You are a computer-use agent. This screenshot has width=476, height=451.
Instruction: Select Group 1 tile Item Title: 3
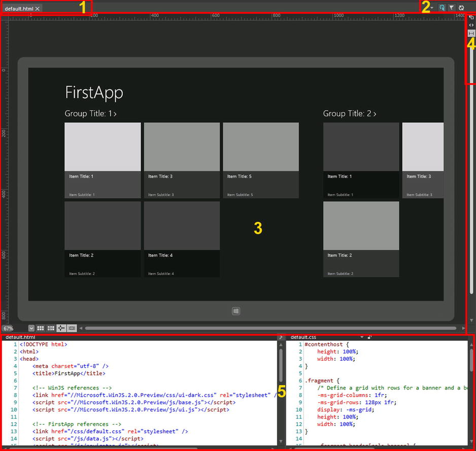182,160
